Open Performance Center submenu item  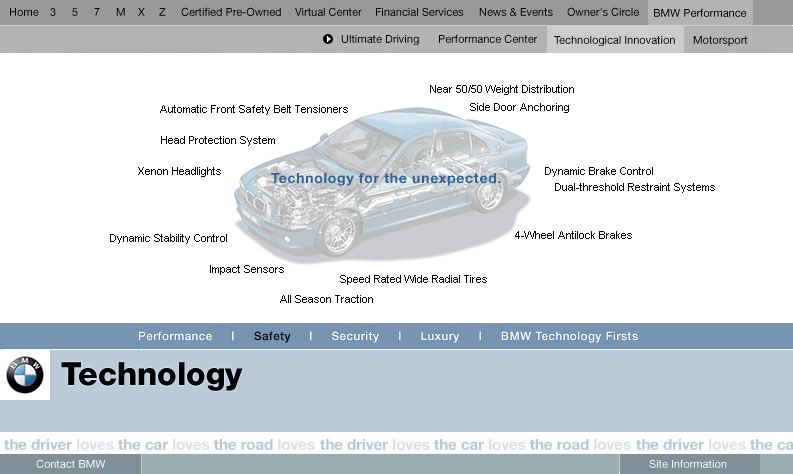488,39
